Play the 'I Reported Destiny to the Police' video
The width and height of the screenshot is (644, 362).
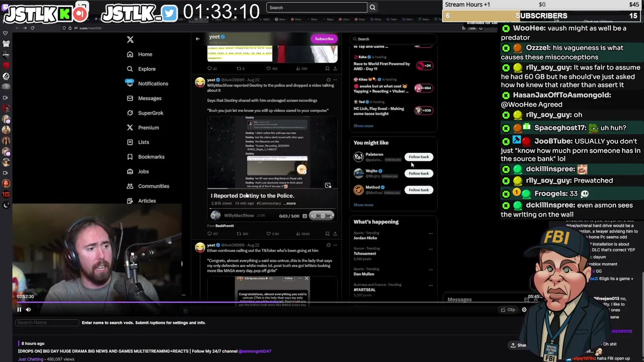[x=272, y=152]
